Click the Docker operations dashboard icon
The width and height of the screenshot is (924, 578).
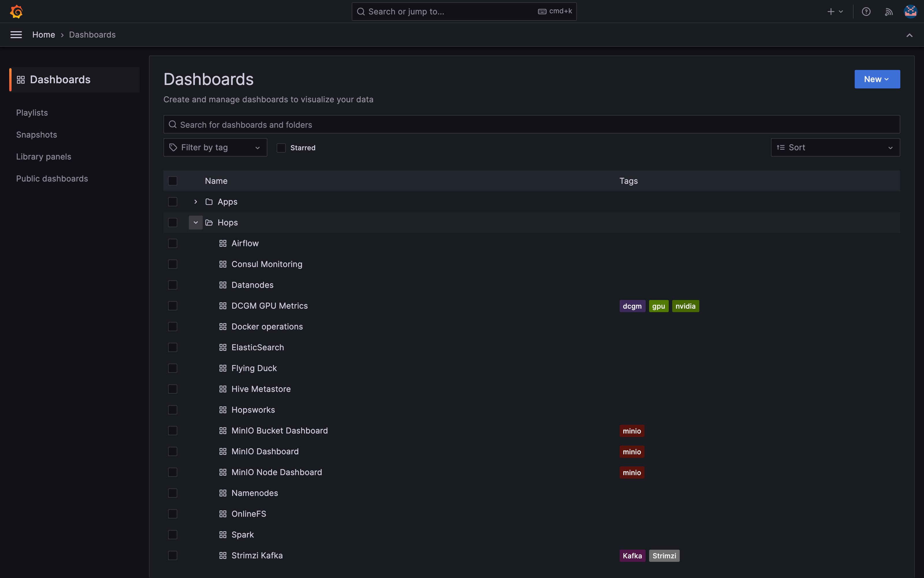pyautogui.click(x=223, y=327)
